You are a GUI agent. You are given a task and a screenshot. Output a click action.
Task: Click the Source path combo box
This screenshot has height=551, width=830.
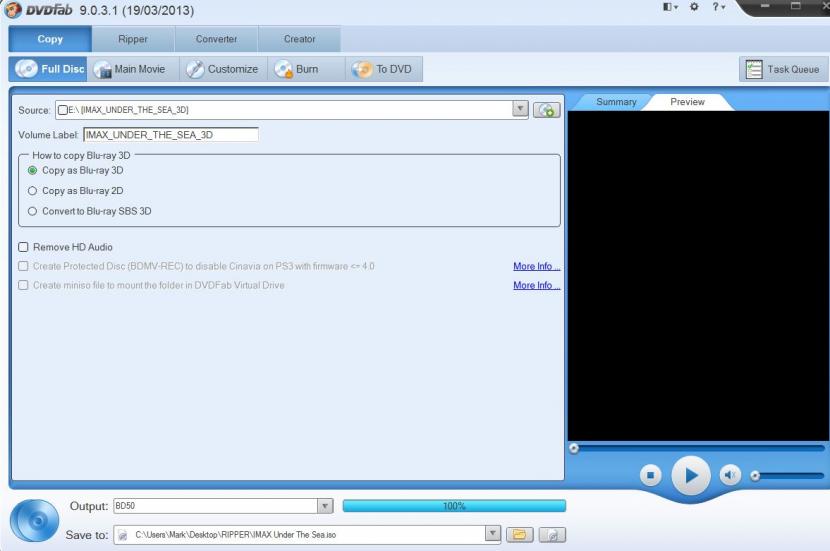coord(292,110)
